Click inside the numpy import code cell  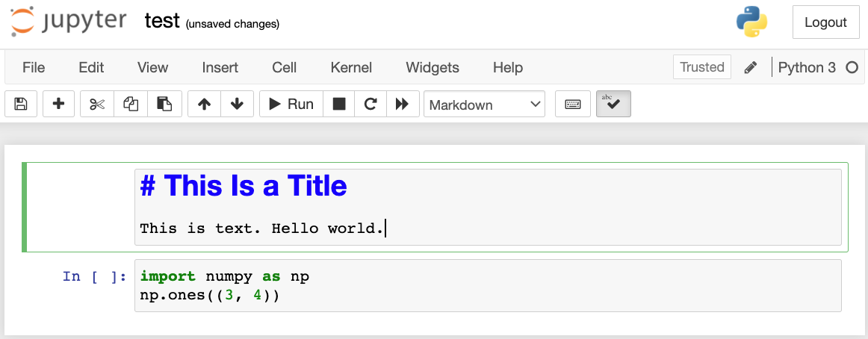(x=486, y=286)
